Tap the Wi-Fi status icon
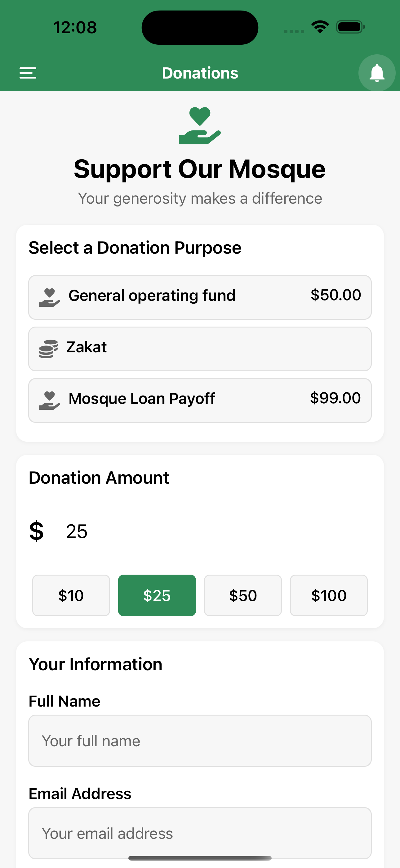Screen dimensions: 400x868 [x=320, y=27]
